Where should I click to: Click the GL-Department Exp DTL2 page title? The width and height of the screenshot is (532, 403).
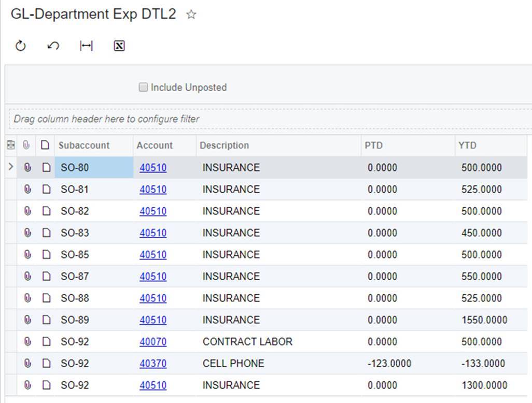93,14
